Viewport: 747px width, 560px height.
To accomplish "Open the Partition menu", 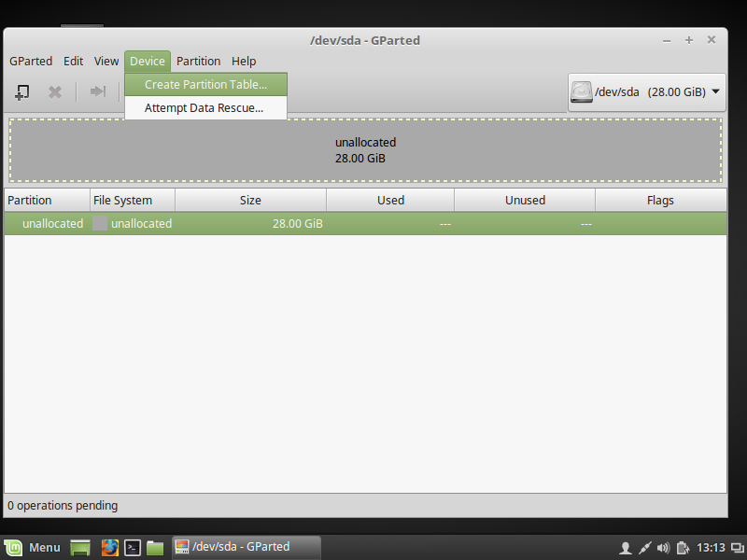I will coord(198,62).
